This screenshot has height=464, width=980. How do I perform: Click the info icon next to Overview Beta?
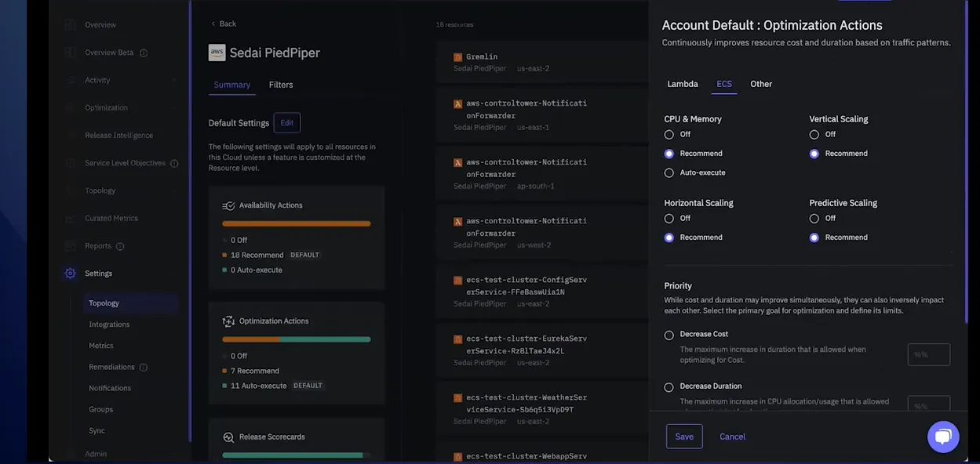click(144, 53)
